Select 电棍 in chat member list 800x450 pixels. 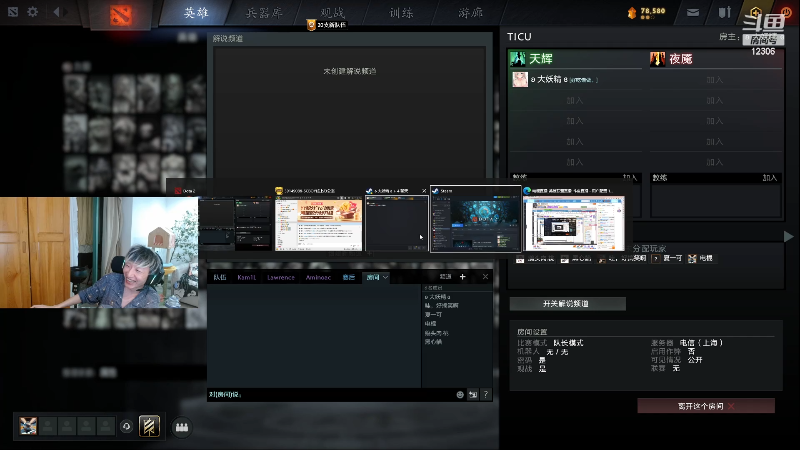point(431,324)
